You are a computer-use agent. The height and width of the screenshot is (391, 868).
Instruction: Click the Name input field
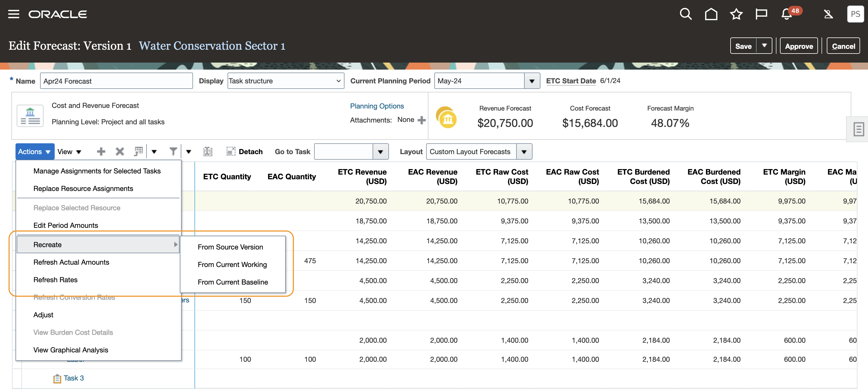coord(116,81)
